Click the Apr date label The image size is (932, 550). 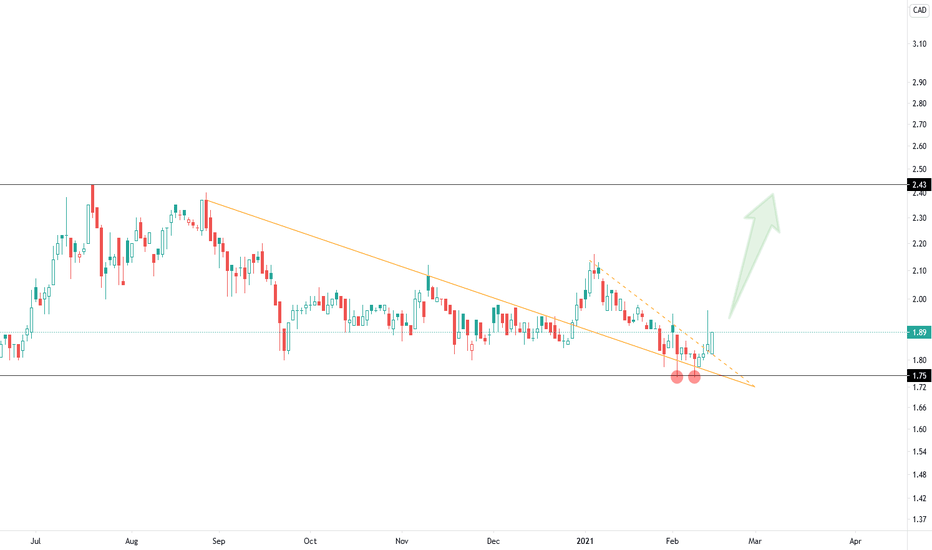point(855,541)
